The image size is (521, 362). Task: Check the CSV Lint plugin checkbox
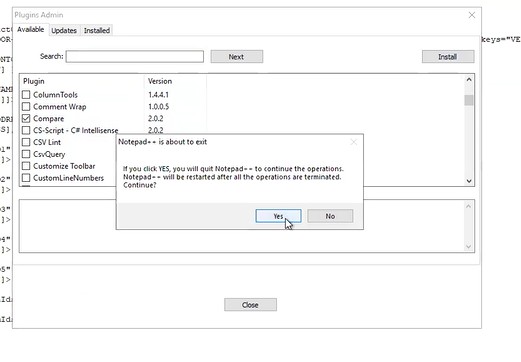26,142
